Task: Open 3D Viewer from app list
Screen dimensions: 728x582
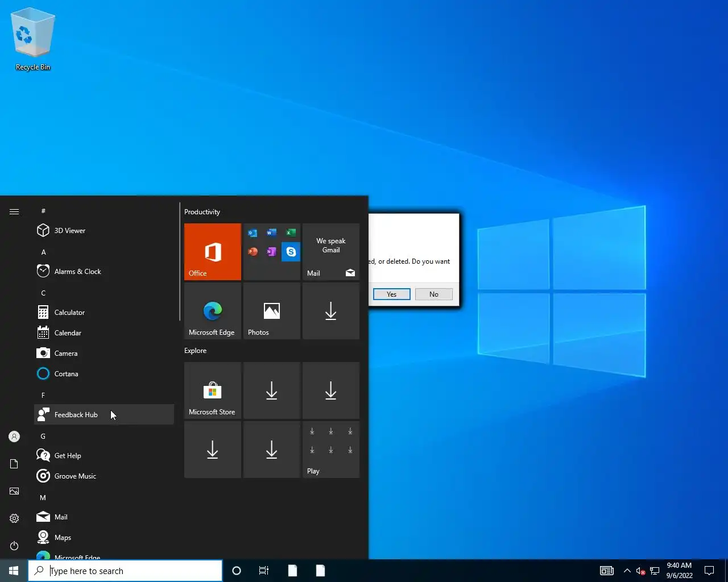Action: (104, 230)
